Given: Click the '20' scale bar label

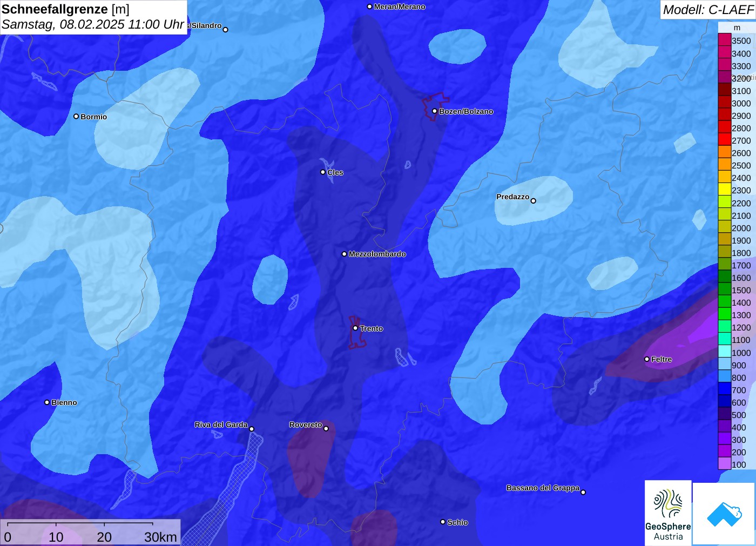Looking at the screenshot, I should 104,537.
